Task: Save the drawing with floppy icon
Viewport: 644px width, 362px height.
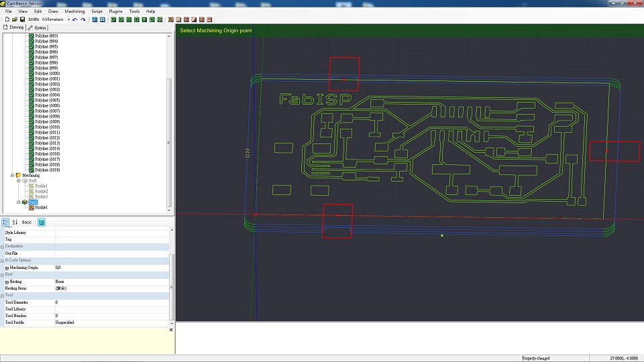Action: (x=22, y=19)
